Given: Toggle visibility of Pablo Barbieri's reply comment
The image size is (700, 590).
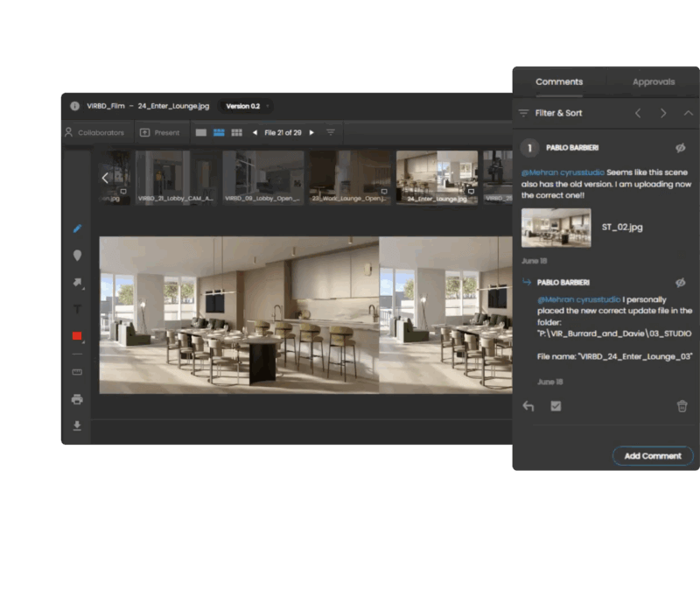Looking at the screenshot, I should coord(680,282).
